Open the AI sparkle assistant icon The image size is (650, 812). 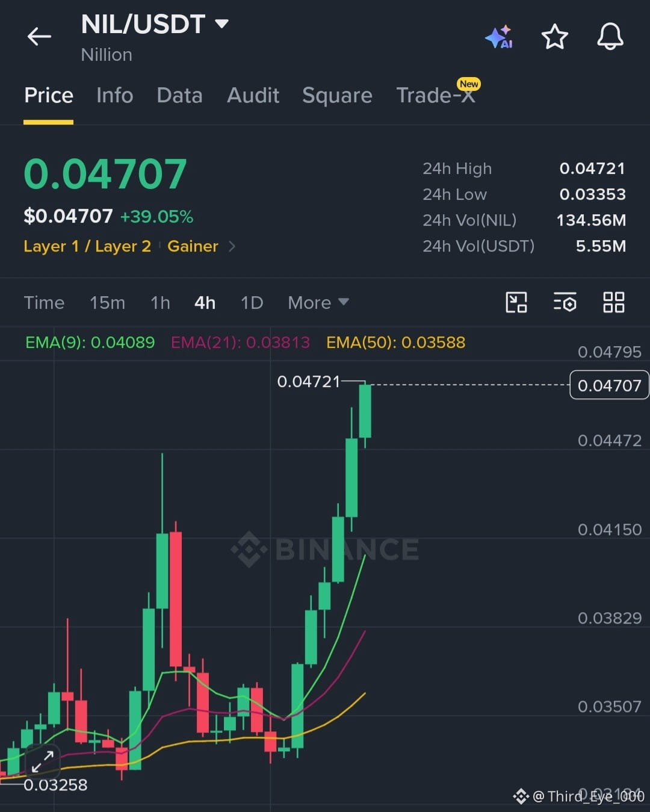pyautogui.click(x=499, y=37)
